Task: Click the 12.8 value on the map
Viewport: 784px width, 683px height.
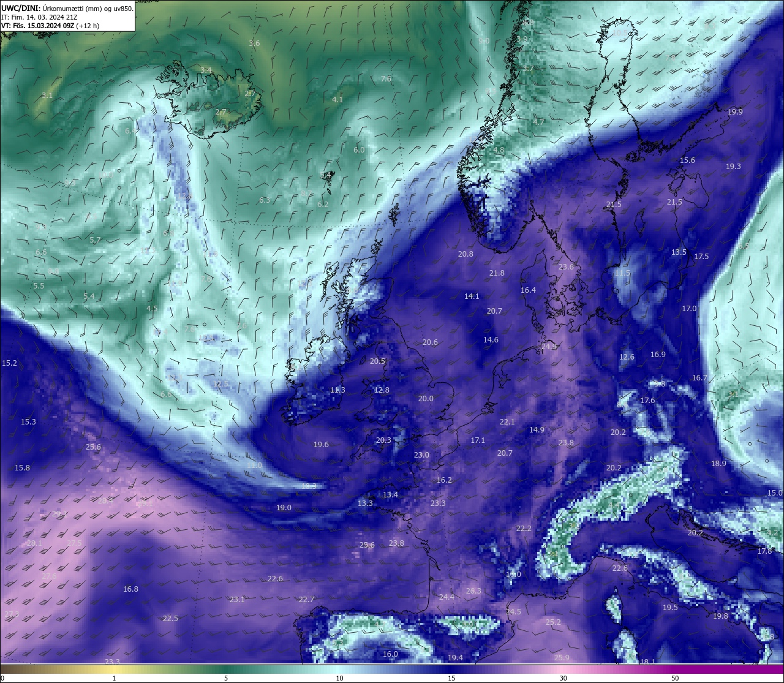Action: pos(382,390)
